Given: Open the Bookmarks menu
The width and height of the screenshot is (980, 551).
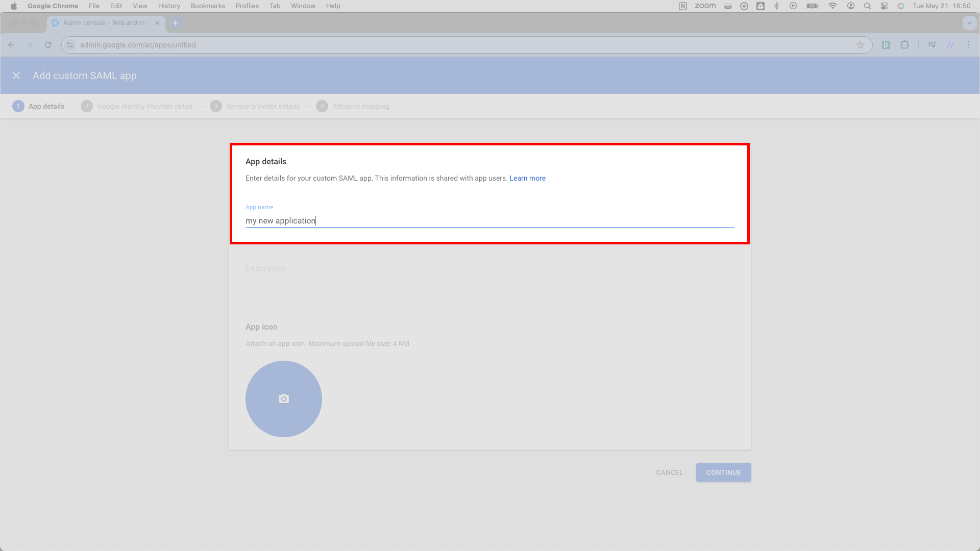Looking at the screenshot, I should pos(207,6).
